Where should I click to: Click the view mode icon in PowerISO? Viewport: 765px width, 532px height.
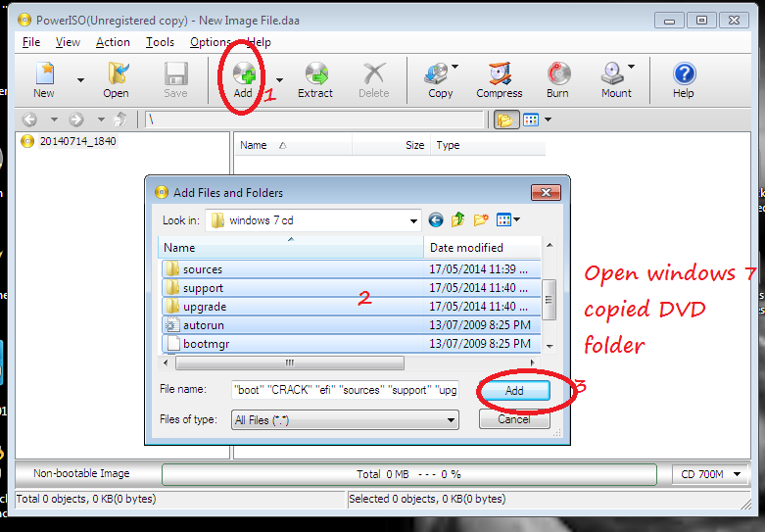click(x=531, y=120)
